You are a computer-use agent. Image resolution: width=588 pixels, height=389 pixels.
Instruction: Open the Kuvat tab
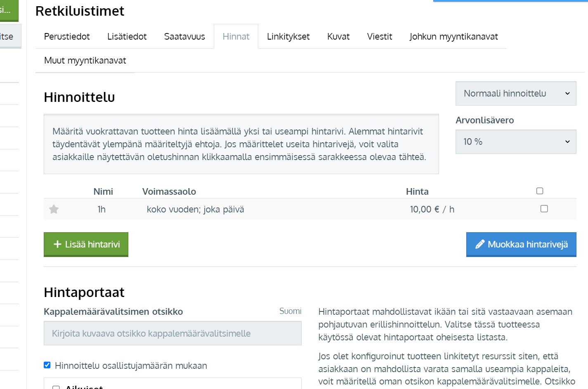338,37
